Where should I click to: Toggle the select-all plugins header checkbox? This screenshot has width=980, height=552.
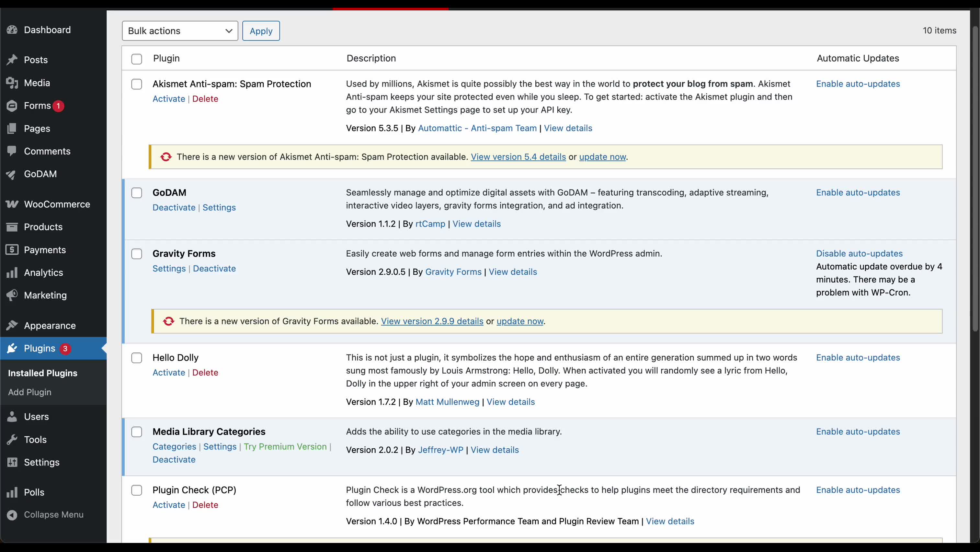click(137, 59)
